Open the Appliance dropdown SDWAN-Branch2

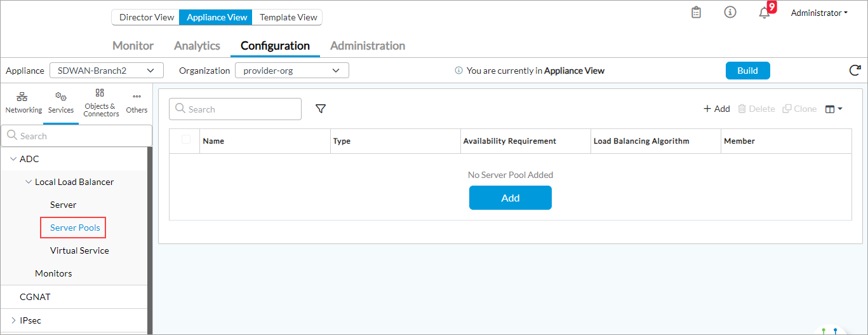tap(106, 71)
